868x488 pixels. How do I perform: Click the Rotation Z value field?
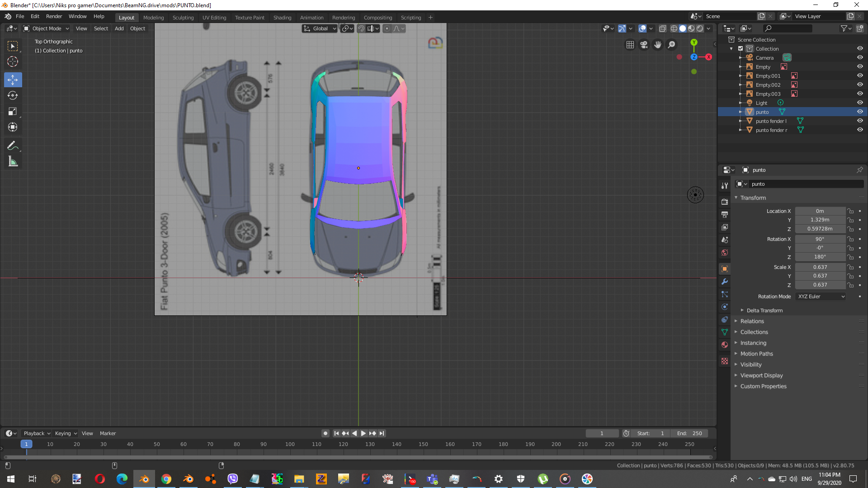tap(820, 257)
